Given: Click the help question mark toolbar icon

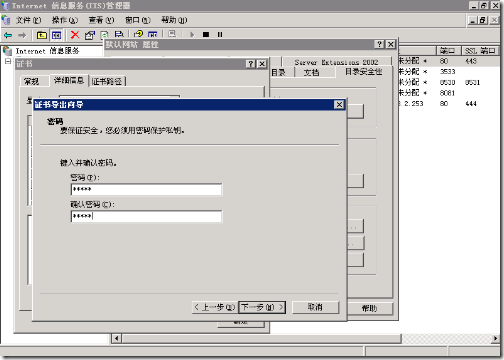Looking at the screenshot, I should (x=138, y=34).
